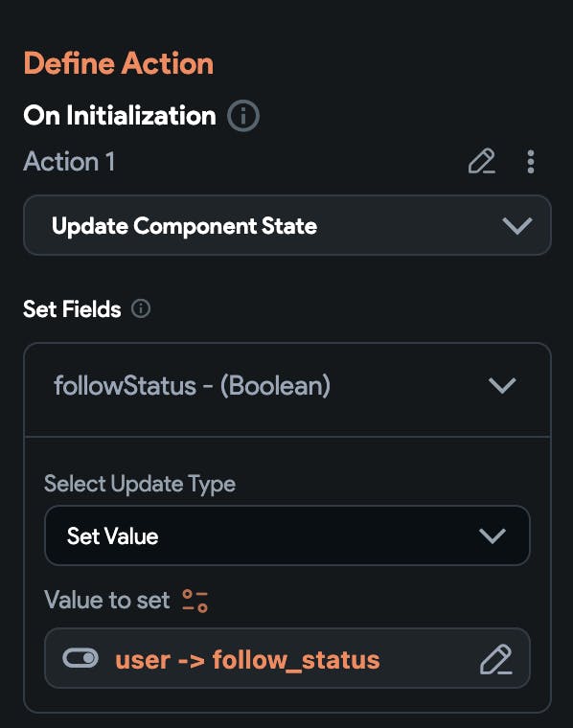Click the boolean toggle icon in value field
This screenshot has width=573, height=728.
click(80, 658)
